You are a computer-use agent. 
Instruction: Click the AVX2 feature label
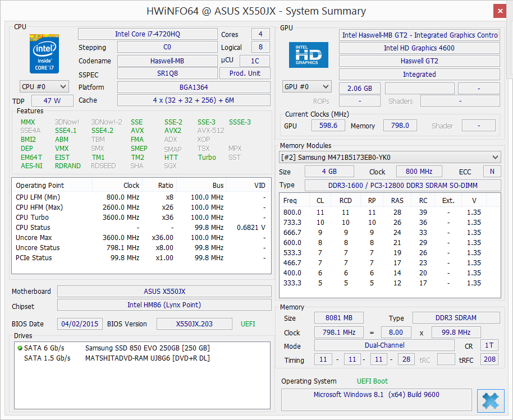coord(173,131)
